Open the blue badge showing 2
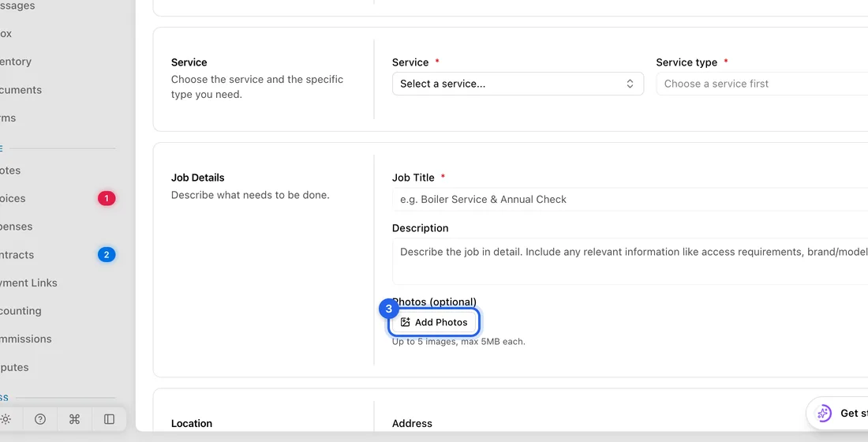The image size is (868, 442). (x=107, y=255)
